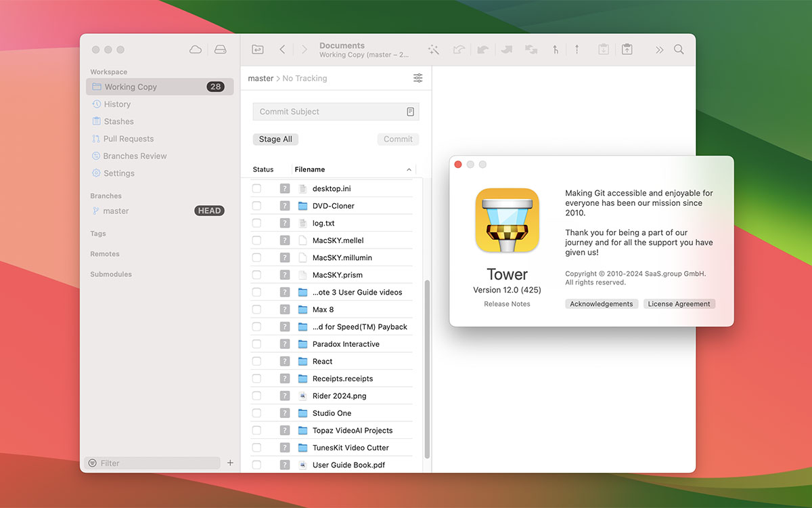Open Acknowledgements in About window
Screen dimensions: 812x508
click(x=602, y=304)
